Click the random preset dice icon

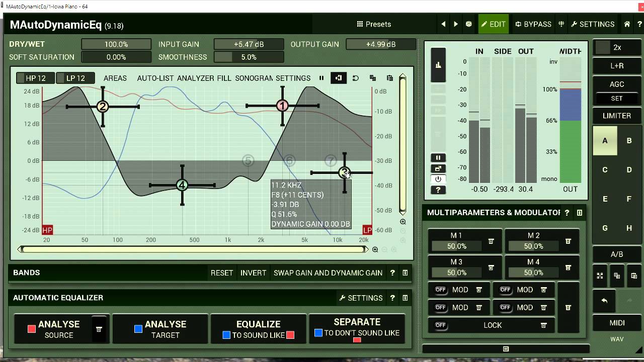point(468,24)
